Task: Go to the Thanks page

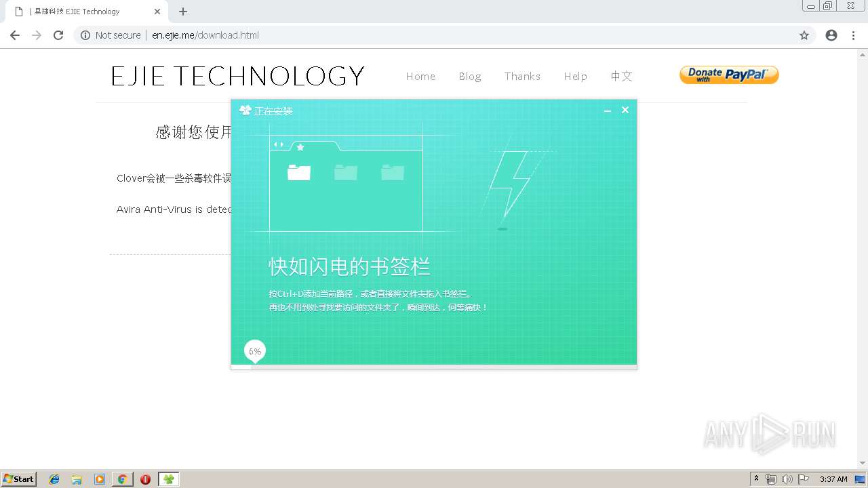Action: pyautogui.click(x=522, y=76)
